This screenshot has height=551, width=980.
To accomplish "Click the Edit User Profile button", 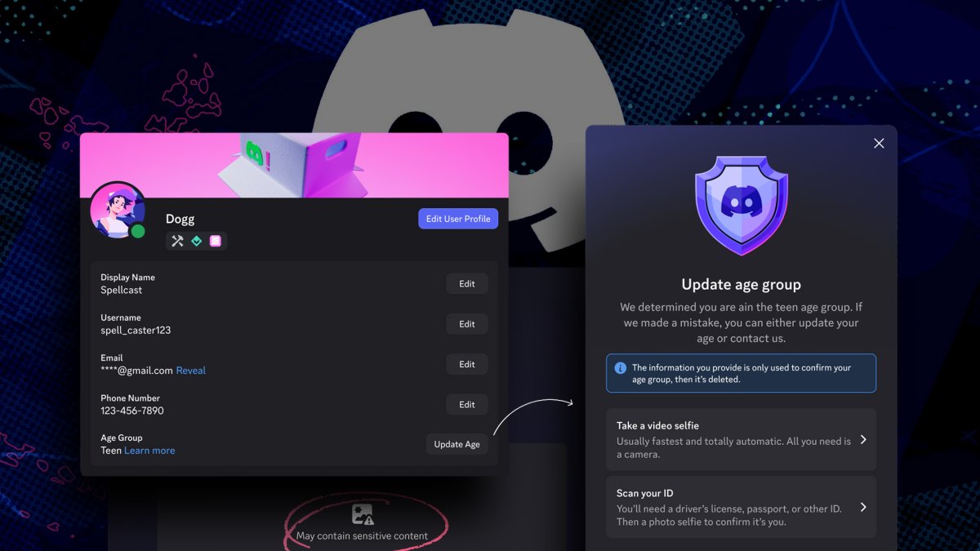I will click(457, 218).
